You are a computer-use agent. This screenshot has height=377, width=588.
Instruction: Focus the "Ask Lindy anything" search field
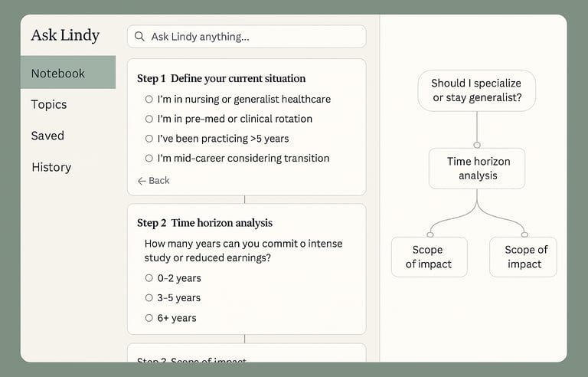[x=253, y=37]
